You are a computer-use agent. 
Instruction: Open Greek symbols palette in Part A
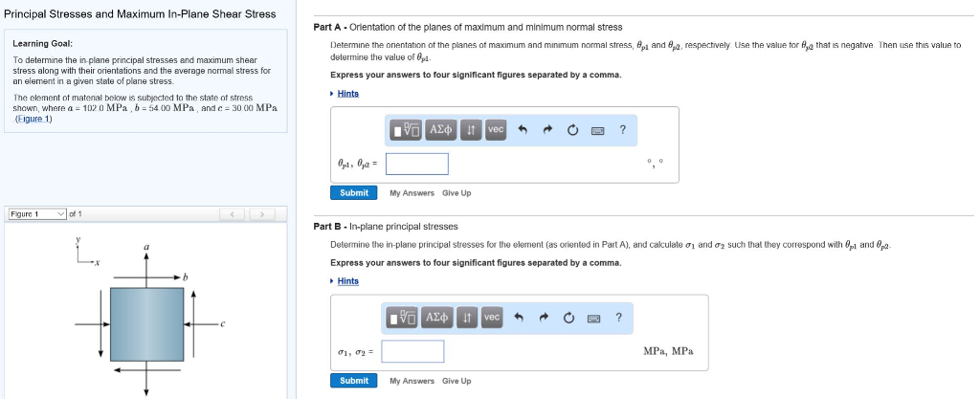[x=441, y=130]
